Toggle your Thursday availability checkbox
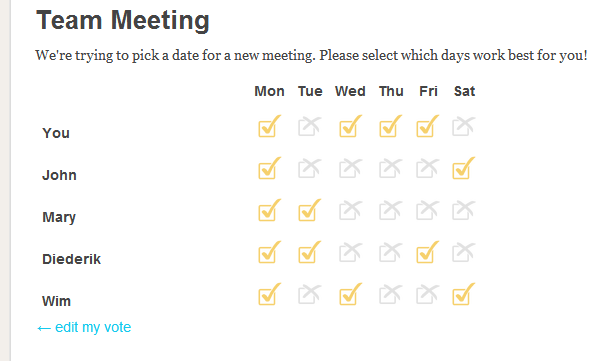The height and width of the screenshot is (361, 604). click(391, 126)
